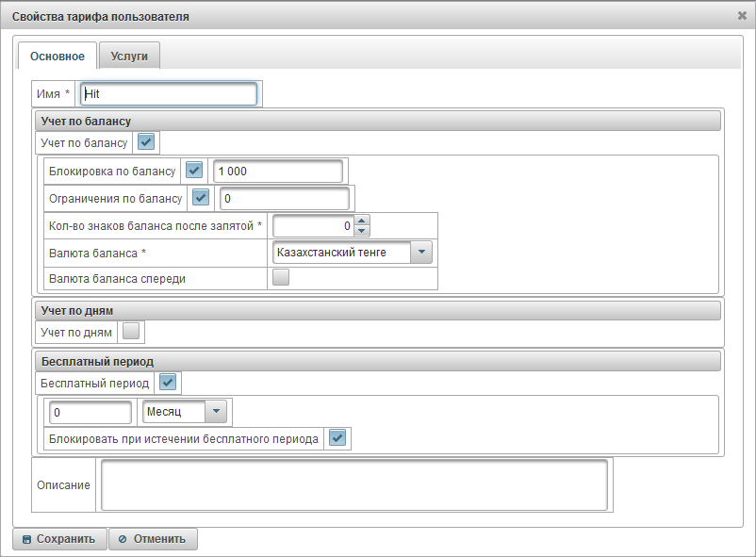Click the Сохранить button

coord(58,539)
